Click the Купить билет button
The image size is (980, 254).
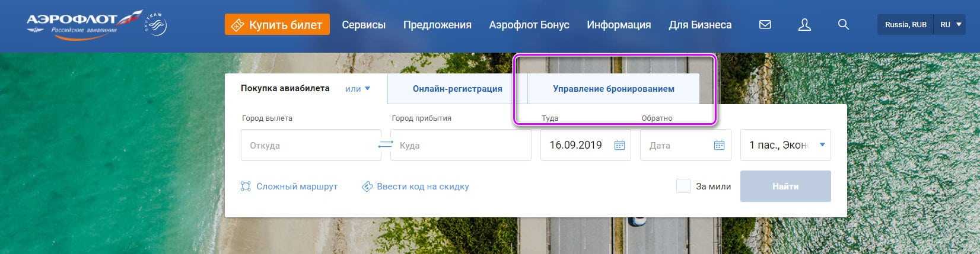tap(277, 25)
